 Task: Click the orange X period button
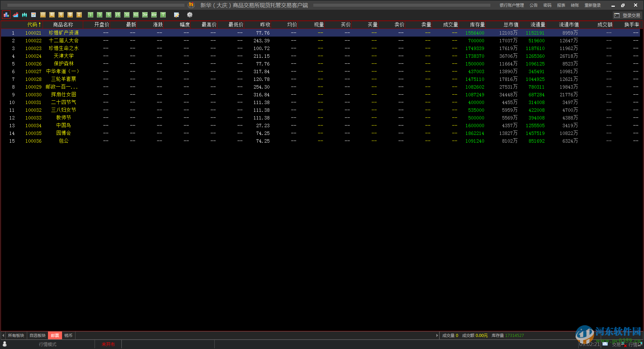[x=79, y=15]
